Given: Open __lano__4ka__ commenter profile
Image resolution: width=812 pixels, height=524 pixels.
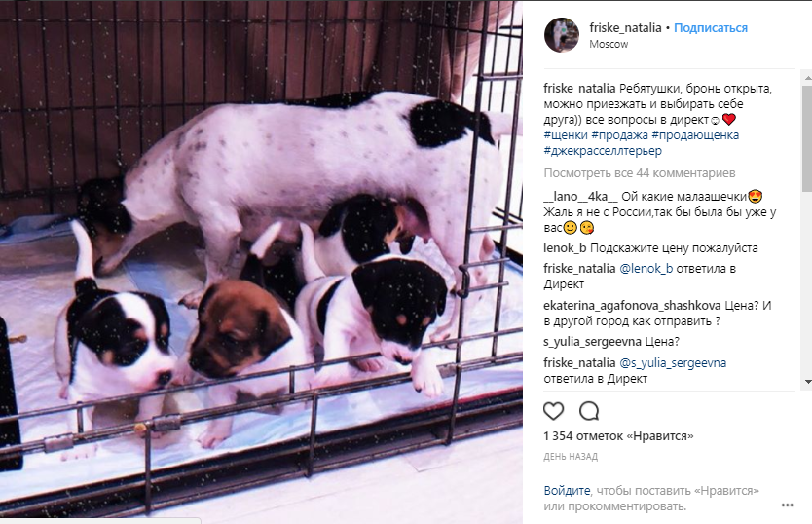Looking at the screenshot, I should click(580, 197).
